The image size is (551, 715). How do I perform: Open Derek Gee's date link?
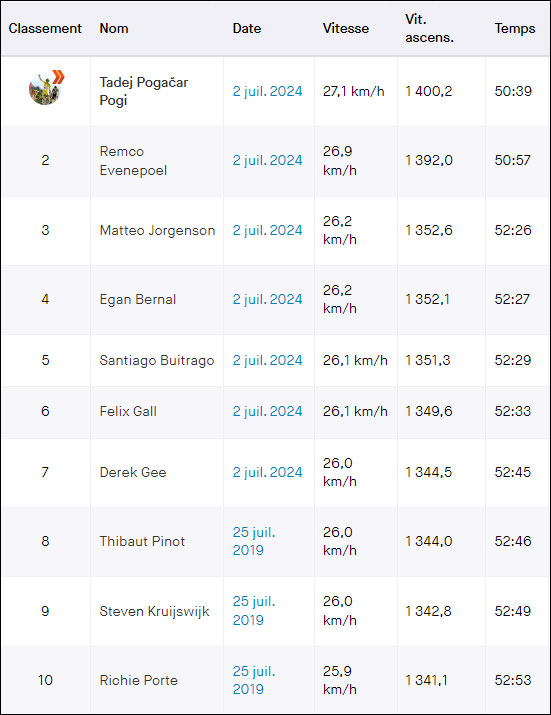click(267, 472)
